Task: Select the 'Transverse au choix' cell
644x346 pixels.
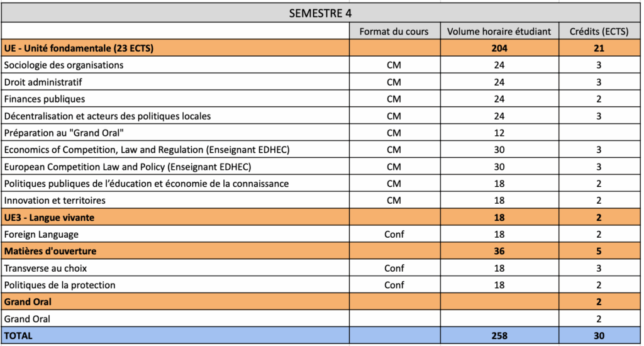Action: pyautogui.click(x=45, y=268)
